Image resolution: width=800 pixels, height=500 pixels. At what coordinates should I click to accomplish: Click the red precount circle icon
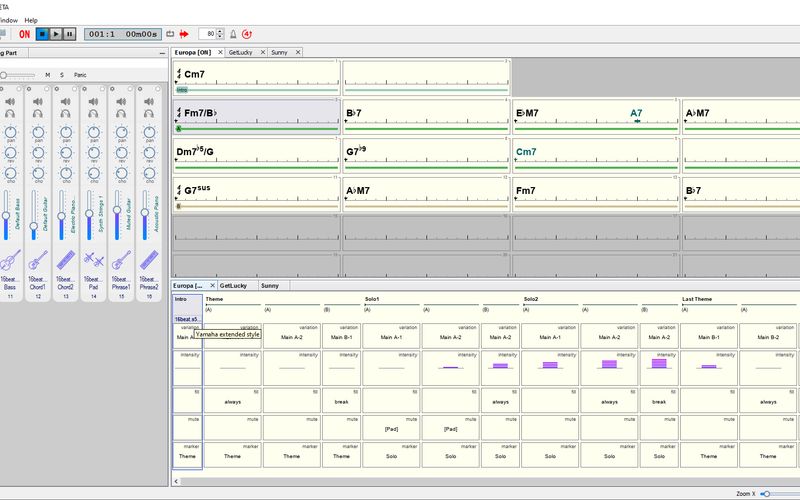(247, 34)
